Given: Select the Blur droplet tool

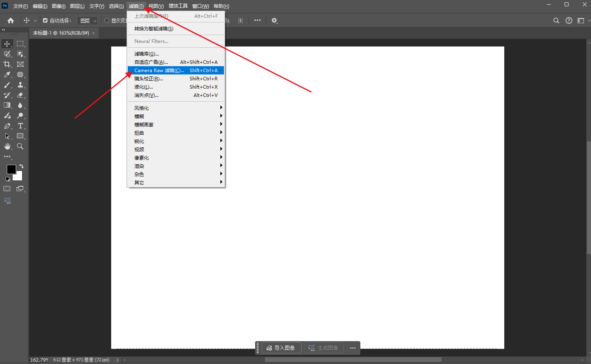Looking at the screenshot, I should [20, 105].
